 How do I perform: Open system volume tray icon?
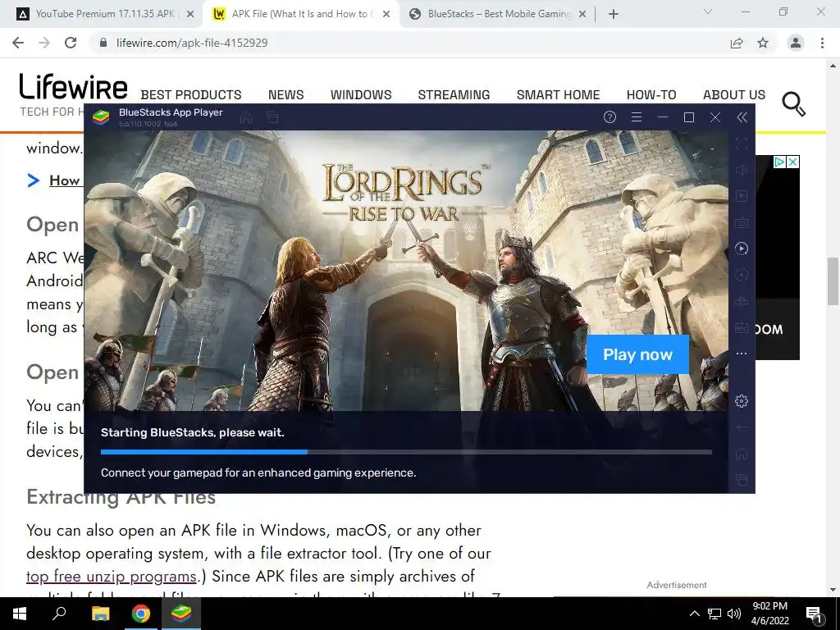(x=734, y=614)
